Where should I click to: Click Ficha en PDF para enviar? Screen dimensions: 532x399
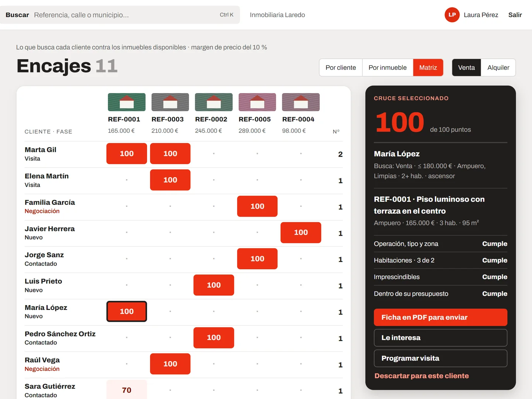click(x=440, y=317)
